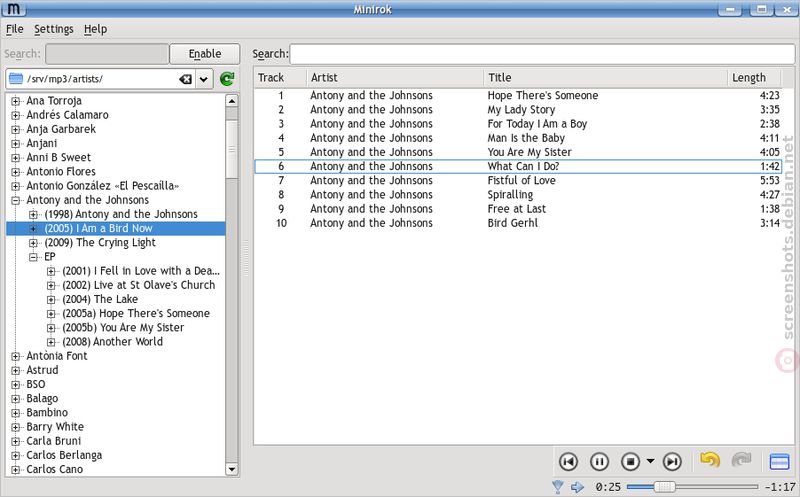Click the blue folder icon in path box
Screen dimensions: 800x497
click(16, 79)
